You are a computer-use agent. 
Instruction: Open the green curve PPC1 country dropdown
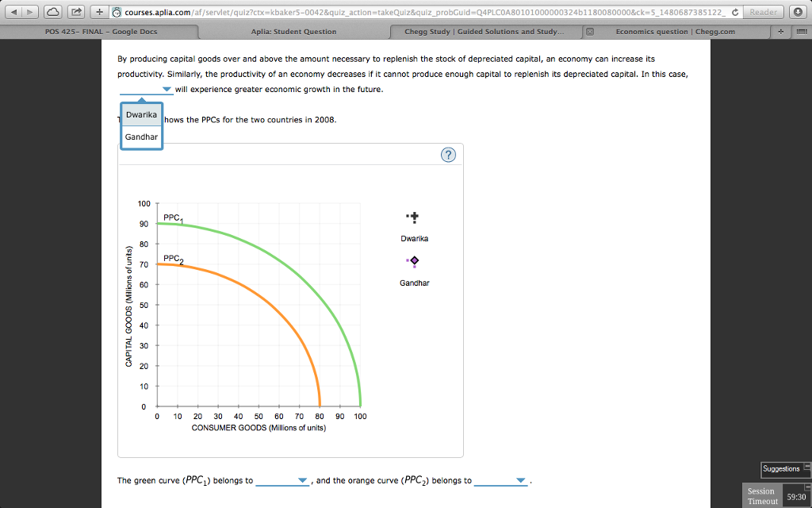(282, 480)
